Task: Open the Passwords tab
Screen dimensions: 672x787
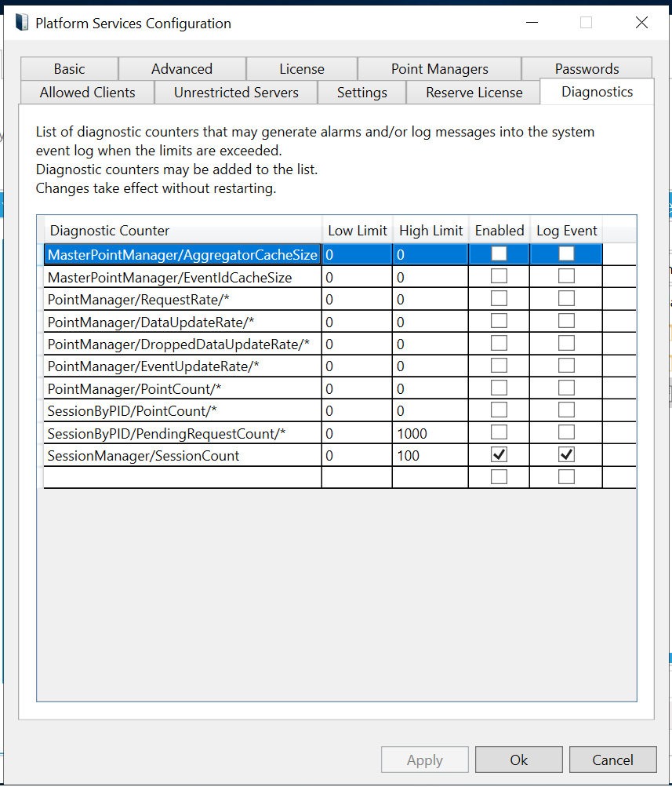Action: pyautogui.click(x=587, y=69)
